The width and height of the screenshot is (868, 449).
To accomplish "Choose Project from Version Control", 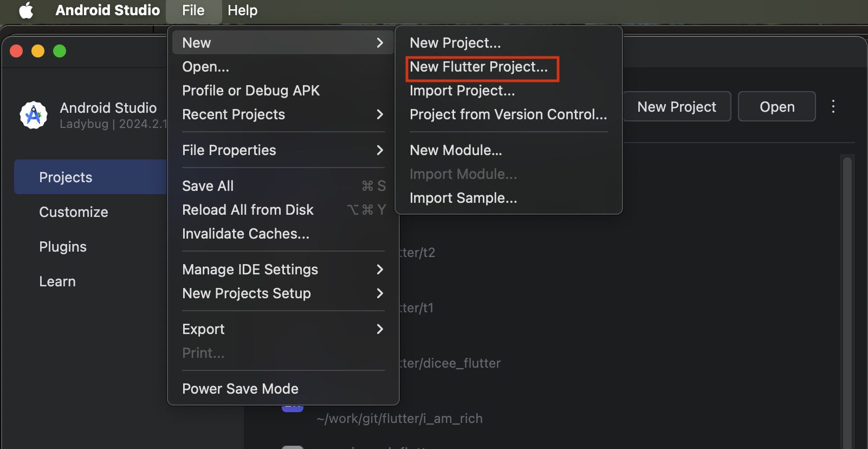I will [508, 114].
